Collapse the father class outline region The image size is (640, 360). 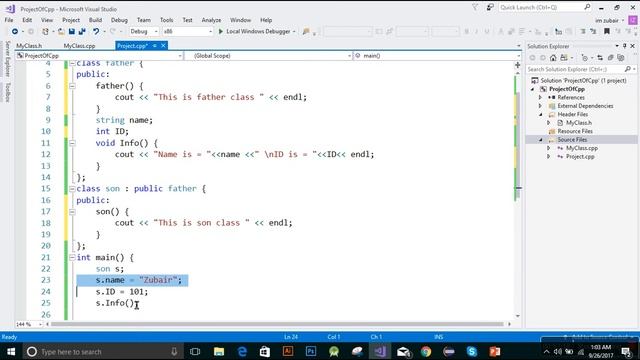coord(72,63)
